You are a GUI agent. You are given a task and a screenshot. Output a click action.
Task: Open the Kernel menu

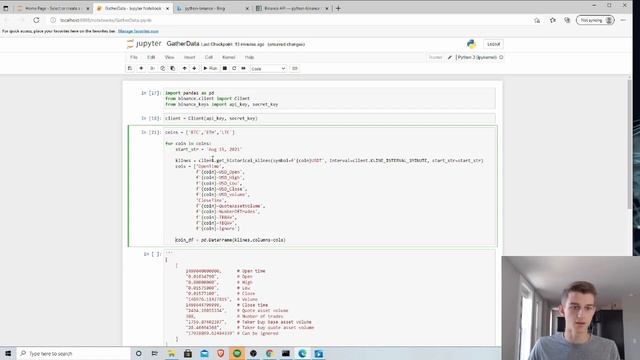click(229, 58)
